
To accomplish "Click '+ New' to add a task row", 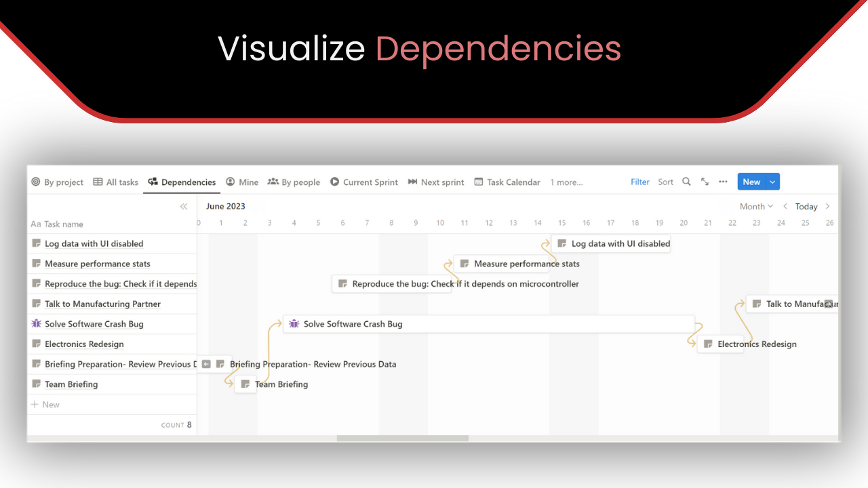I will click(x=45, y=405).
